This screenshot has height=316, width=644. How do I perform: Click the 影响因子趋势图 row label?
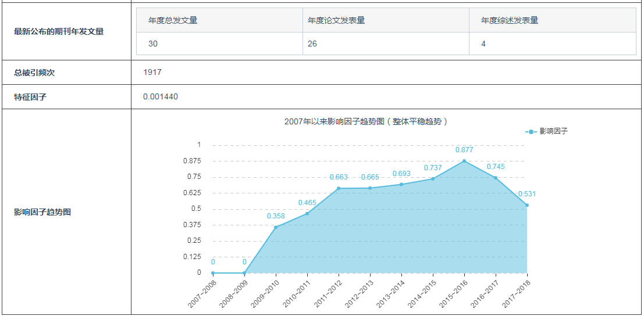tap(42, 212)
